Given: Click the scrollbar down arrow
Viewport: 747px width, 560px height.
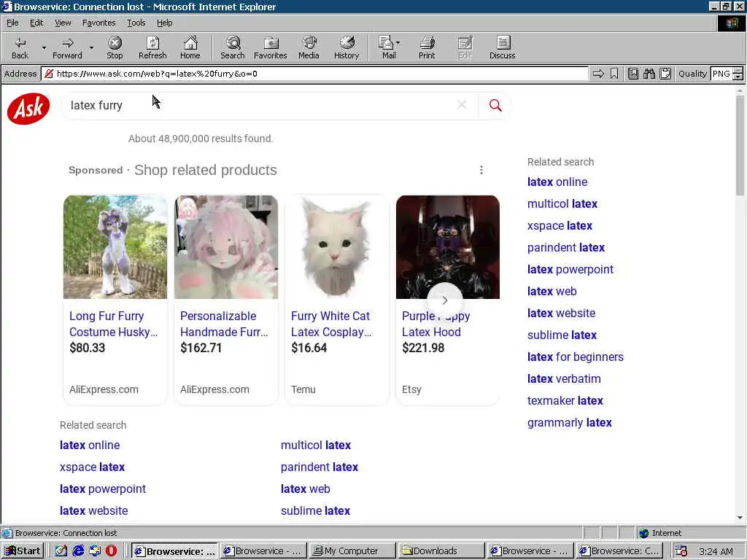Looking at the screenshot, I should 740,517.
